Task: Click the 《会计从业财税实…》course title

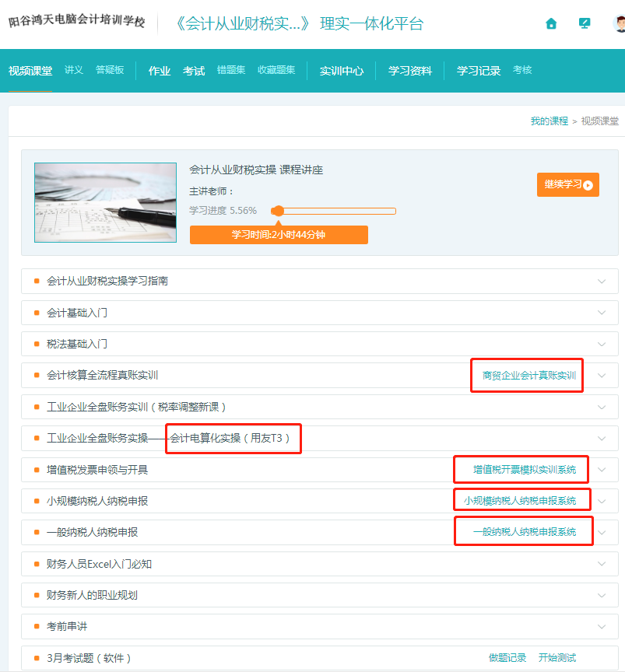Action: point(242,23)
